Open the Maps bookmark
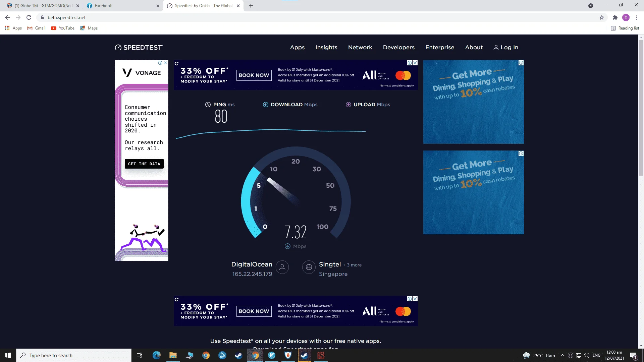The height and width of the screenshot is (362, 644). click(x=89, y=28)
